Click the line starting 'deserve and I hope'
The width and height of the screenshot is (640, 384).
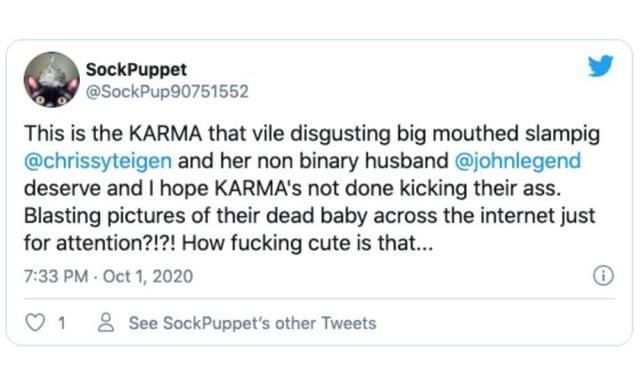(x=293, y=188)
